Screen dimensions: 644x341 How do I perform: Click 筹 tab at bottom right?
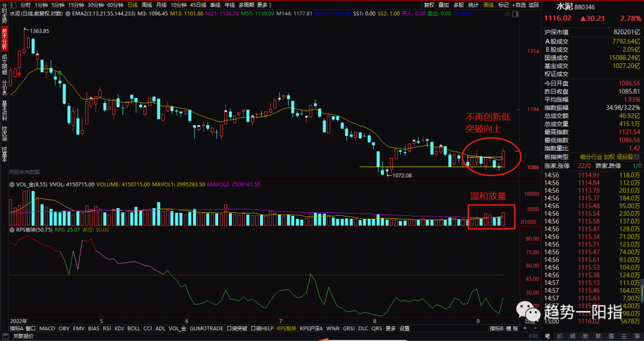(x=636, y=336)
